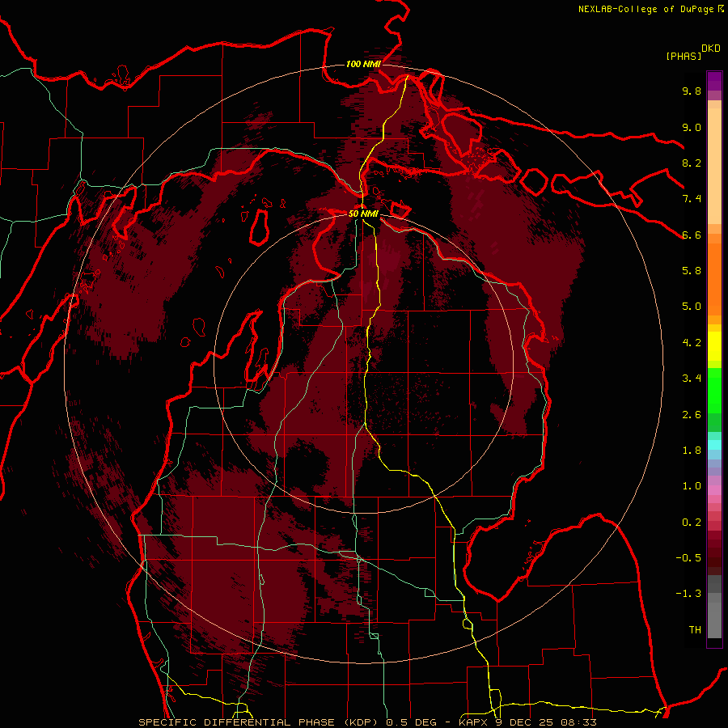728x728 pixels.
Task: Click the TH label on the color scale
Action: (695, 630)
